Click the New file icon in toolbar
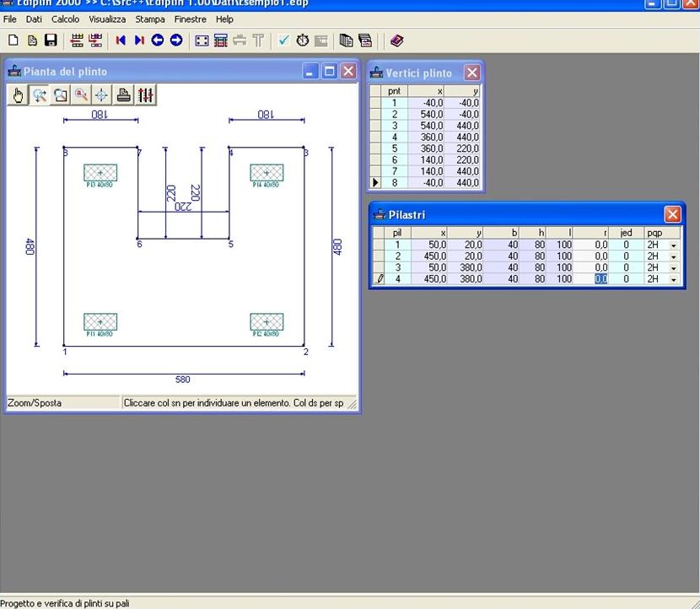 pyautogui.click(x=13, y=40)
